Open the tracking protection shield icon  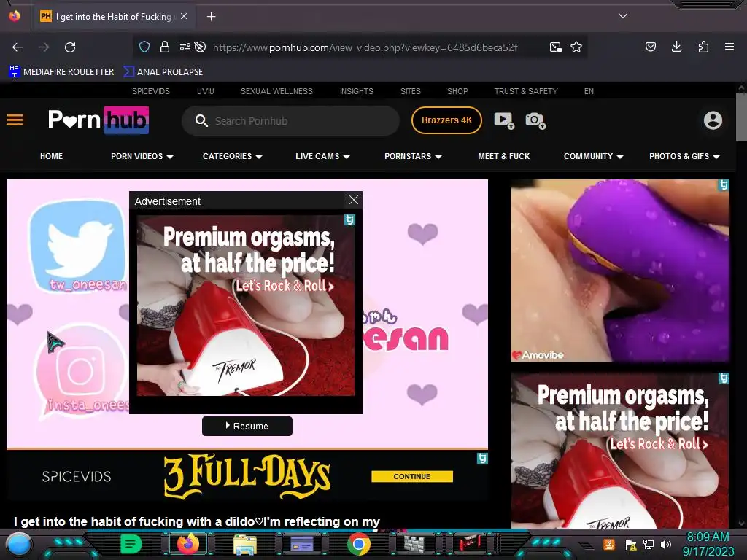[144, 47]
